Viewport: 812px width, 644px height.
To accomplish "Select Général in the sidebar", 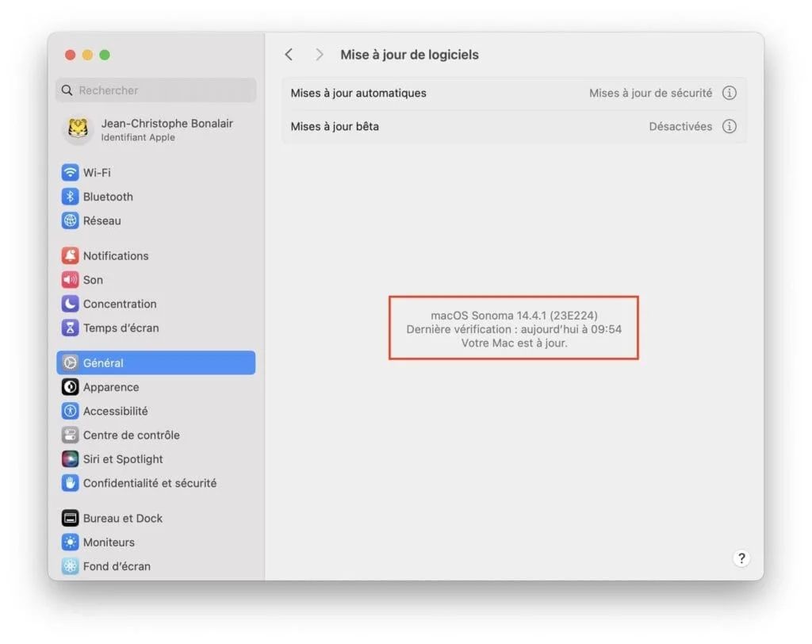I will coord(155,362).
